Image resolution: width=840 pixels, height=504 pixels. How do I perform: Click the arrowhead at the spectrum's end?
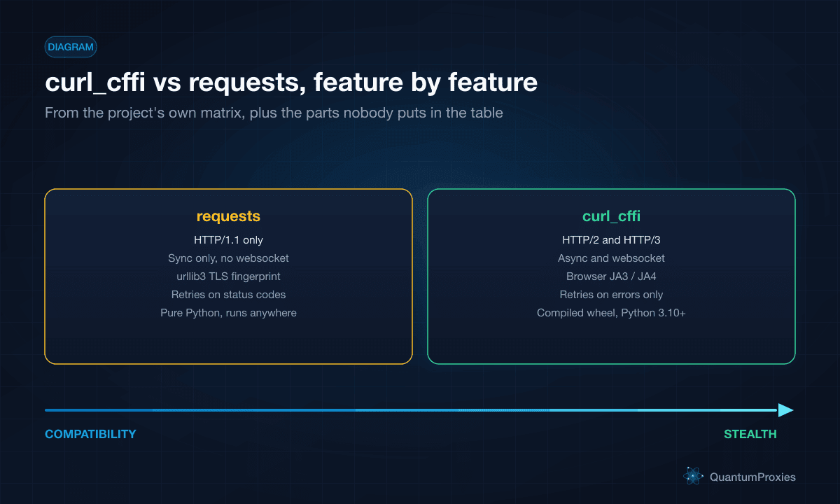click(x=785, y=410)
